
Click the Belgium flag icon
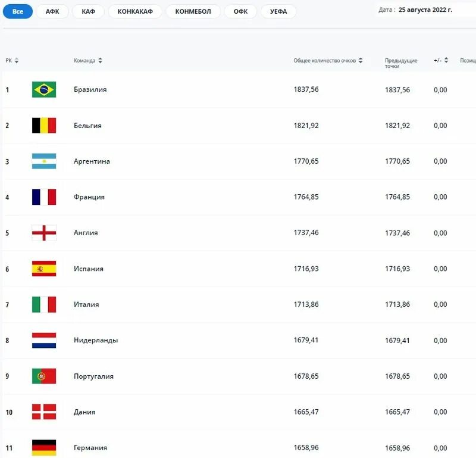click(44, 125)
